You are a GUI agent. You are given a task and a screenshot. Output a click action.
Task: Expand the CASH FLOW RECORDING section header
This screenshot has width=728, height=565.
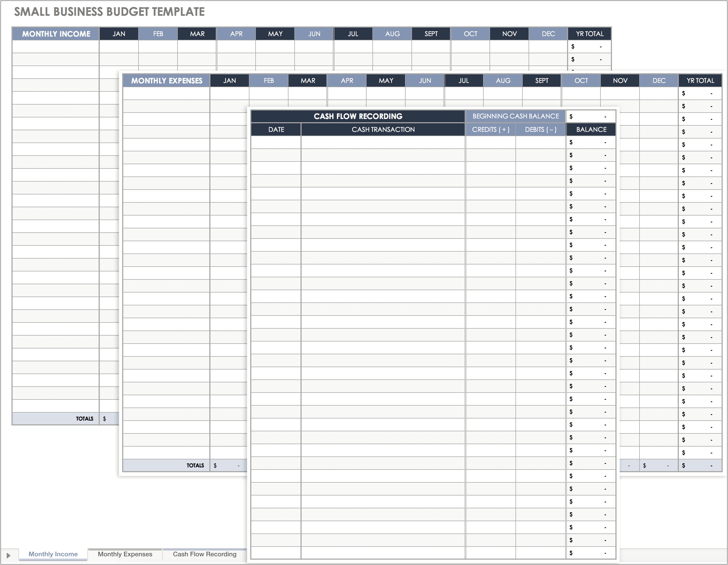[365, 116]
